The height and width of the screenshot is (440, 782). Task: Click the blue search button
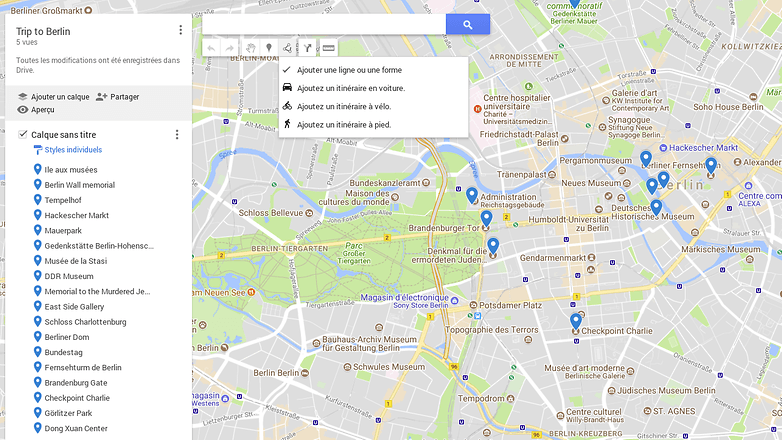(x=467, y=24)
